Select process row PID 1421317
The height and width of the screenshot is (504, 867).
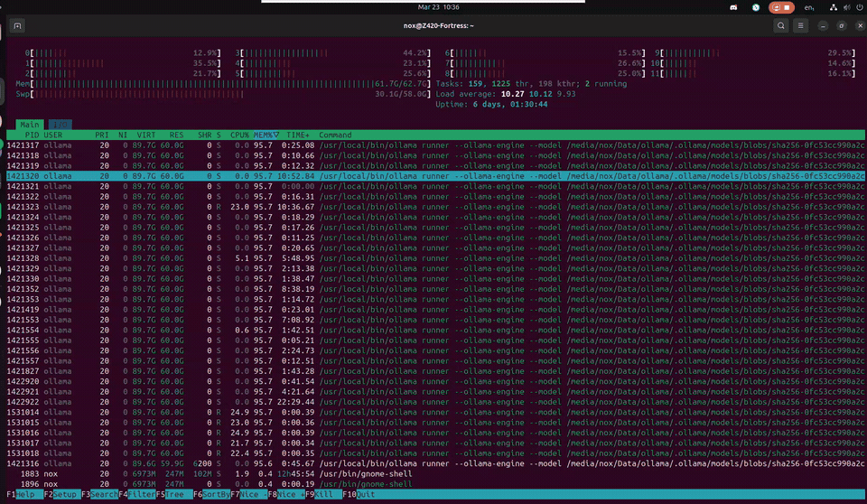(x=435, y=145)
